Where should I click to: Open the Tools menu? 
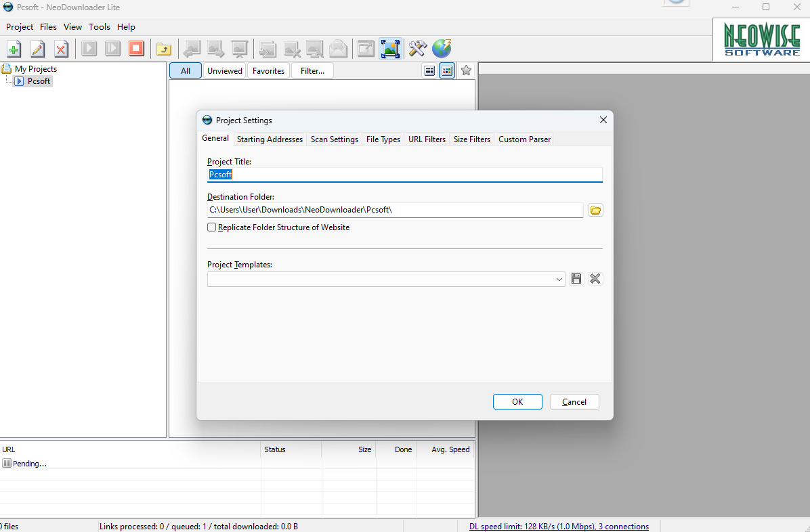(100, 26)
